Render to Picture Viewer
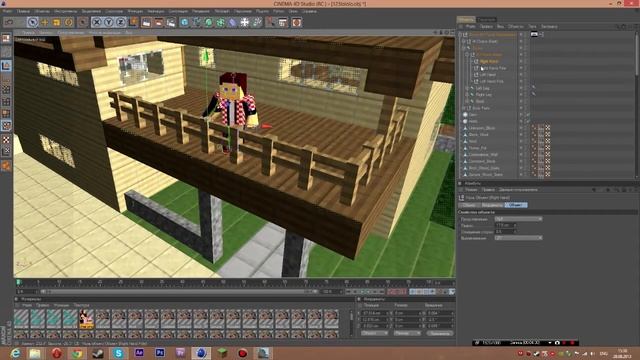 [x=158, y=22]
